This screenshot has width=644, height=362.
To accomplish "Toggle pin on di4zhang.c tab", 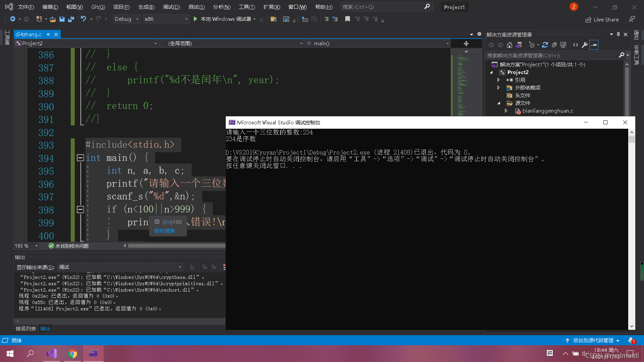I will (x=48, y=34).
